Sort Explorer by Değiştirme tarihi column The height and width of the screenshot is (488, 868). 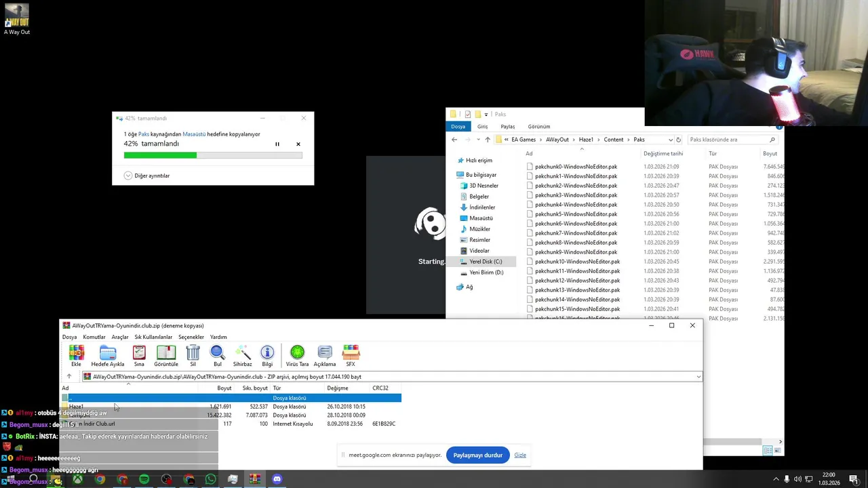(663, 154)
